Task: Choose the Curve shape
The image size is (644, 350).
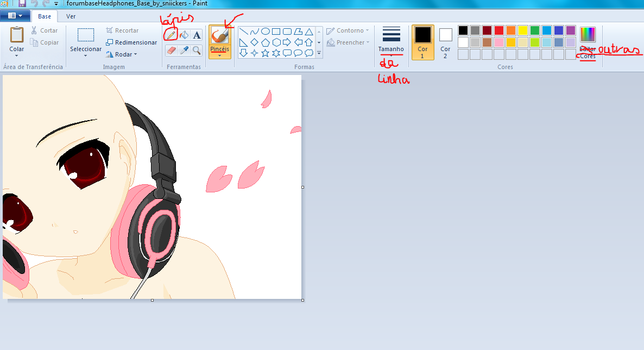Action: point(255,32)
